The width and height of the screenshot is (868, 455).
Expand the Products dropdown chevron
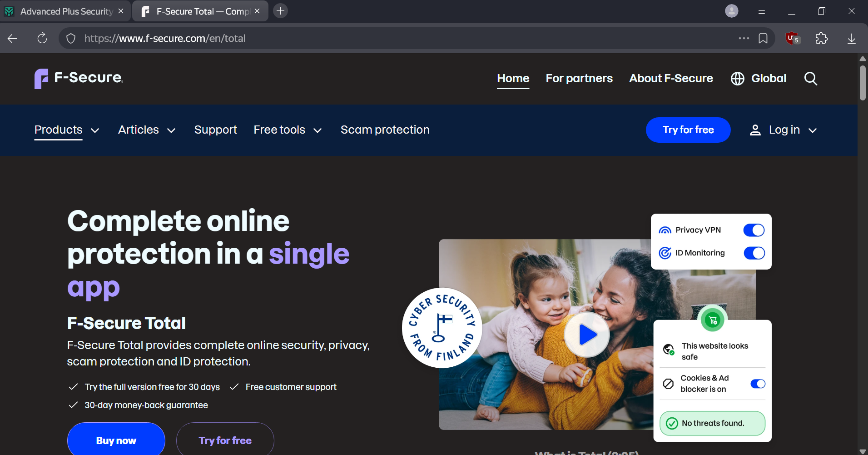(x=95, y=130)
